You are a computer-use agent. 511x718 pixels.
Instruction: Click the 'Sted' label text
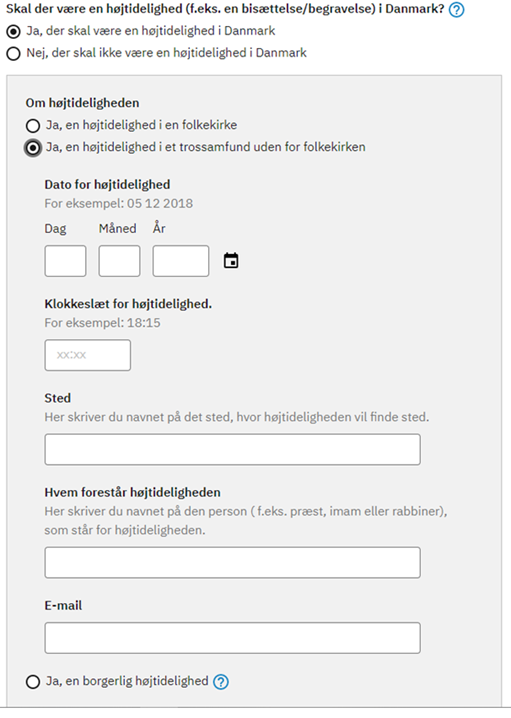[x=58, y=398]
